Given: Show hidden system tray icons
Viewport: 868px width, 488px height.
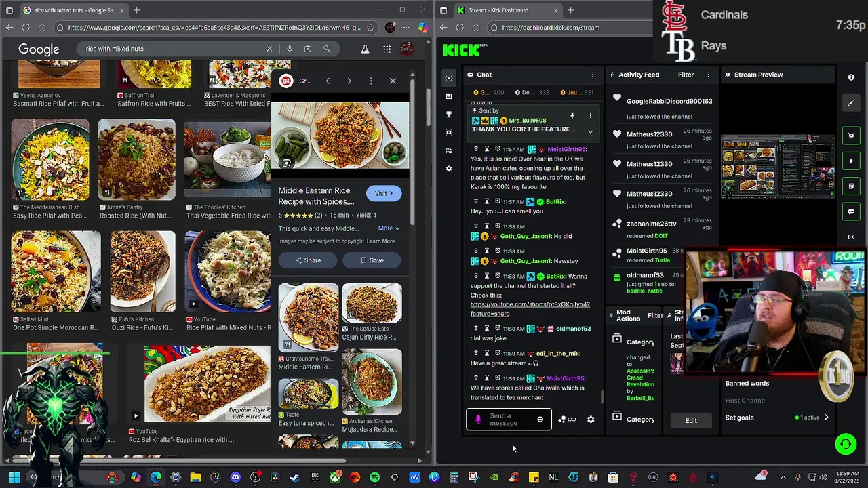Looking at the screenshot, I should (x=783, y=477).
